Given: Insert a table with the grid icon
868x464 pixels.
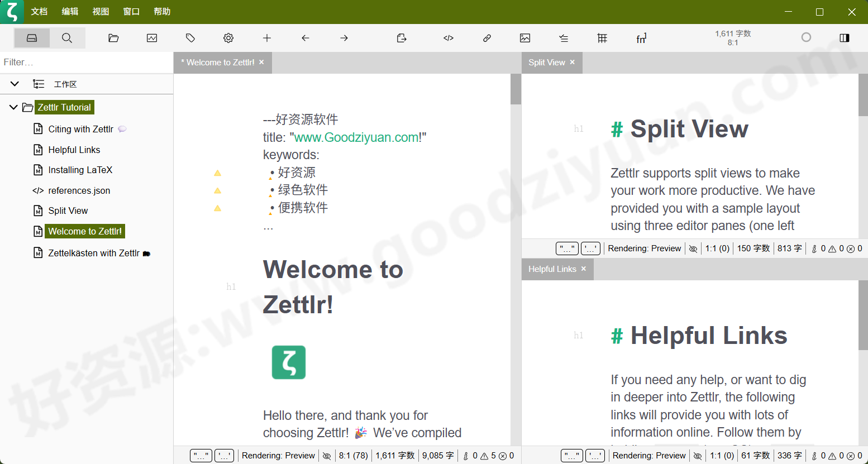Looking at the screenshot, I should (x=602, y=38).
